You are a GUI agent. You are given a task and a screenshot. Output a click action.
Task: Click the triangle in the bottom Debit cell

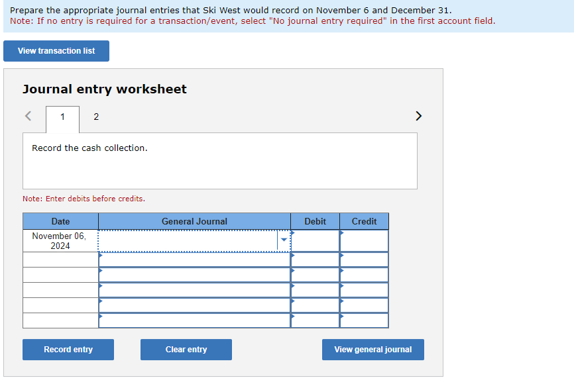pos(294,315)
